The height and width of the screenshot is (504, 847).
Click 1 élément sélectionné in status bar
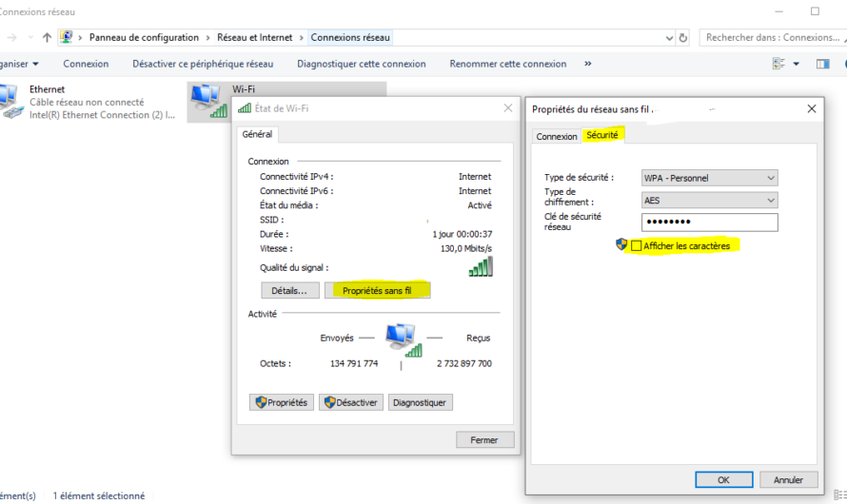tap(99, 495)
